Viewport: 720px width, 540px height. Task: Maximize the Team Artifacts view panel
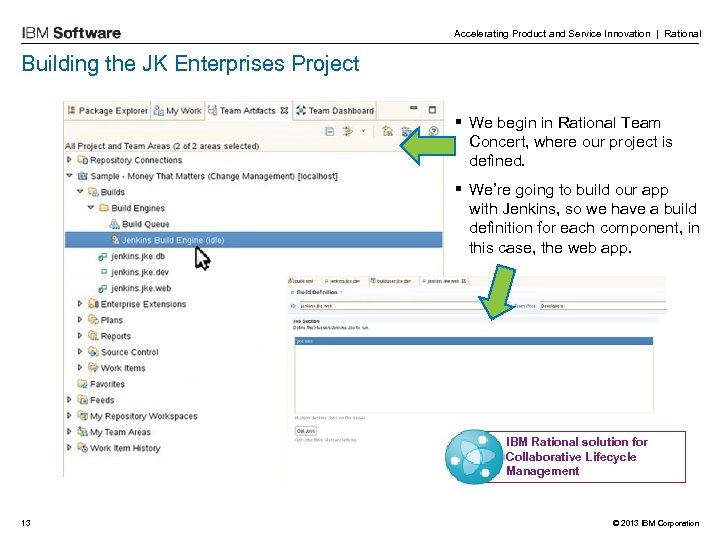pyautogui.click(x=432, y=110)
